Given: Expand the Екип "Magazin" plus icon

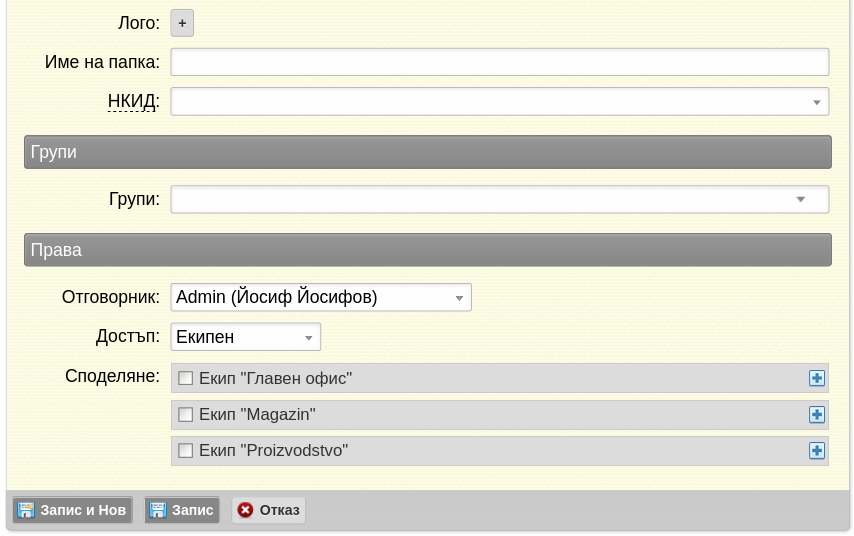Looking at the screenshot, I should [x=817, y=414].
